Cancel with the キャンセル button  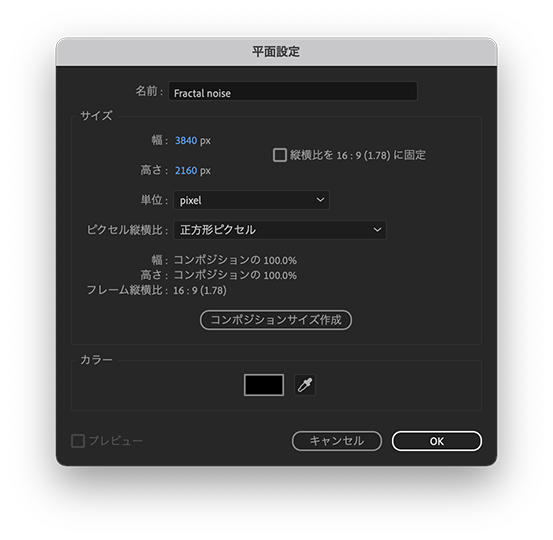pyautogui.click(x=337, y=441)
